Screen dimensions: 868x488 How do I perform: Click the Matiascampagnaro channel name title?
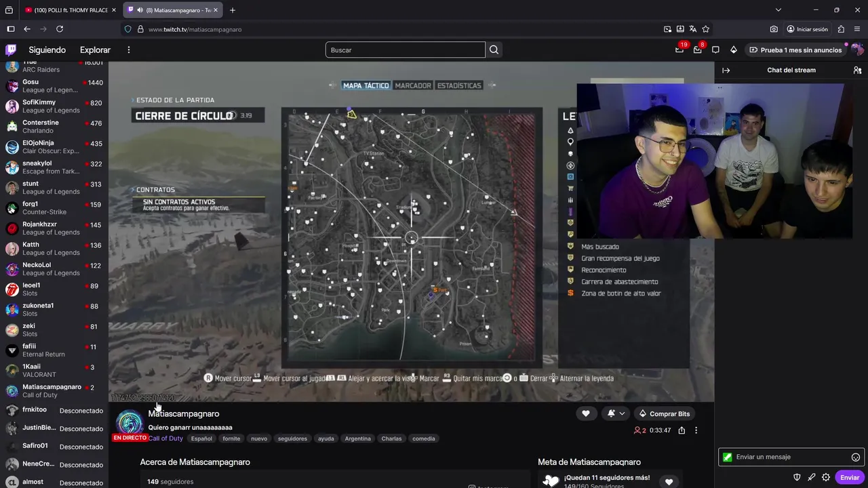tap(184, 413)
